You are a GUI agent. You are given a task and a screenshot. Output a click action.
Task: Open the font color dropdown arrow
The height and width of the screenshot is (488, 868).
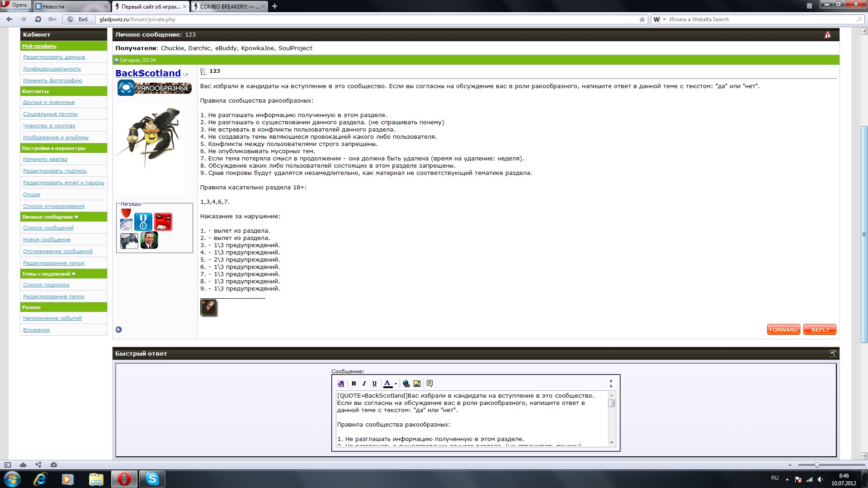pyautogui.click(x=396, y=384)
